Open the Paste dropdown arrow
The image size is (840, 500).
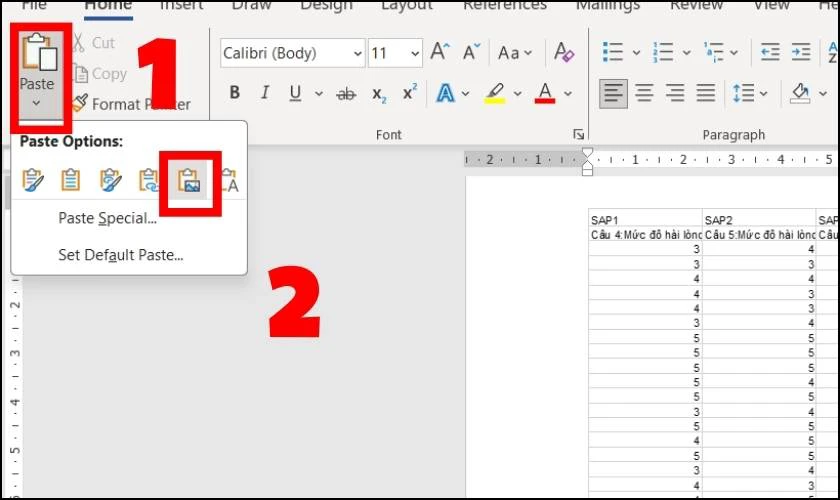click(36, 103)
